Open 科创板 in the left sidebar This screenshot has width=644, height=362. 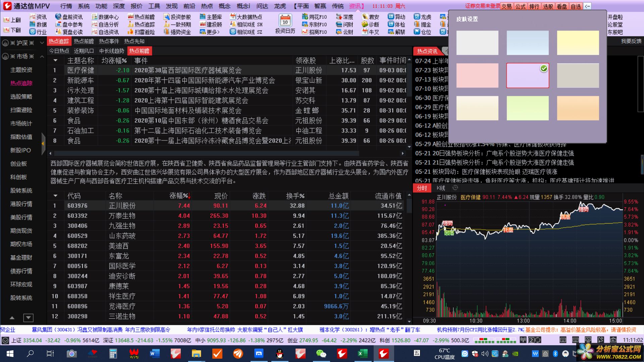pos(18,177)
